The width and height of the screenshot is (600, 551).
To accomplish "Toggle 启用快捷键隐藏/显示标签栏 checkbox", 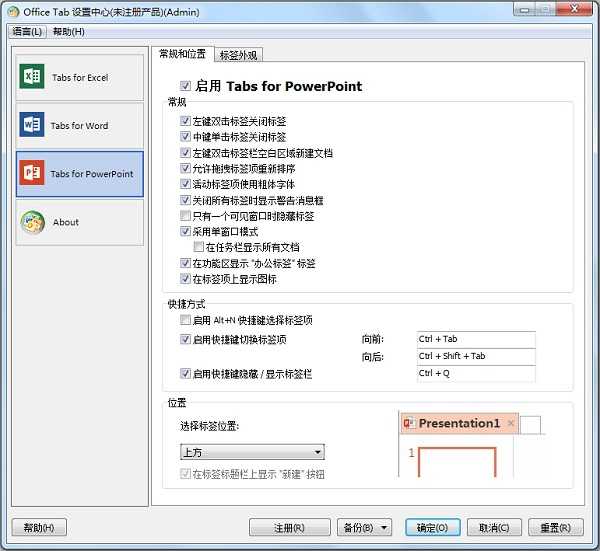I will click(185, 374).
